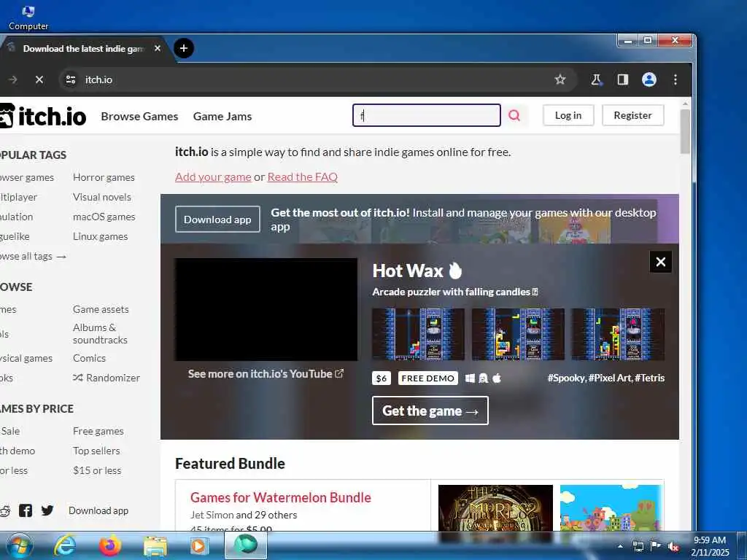The height and width of the screenshot is (560, 747).
Task: Click the #Spooky tag
Action: [x=566, y=378]
